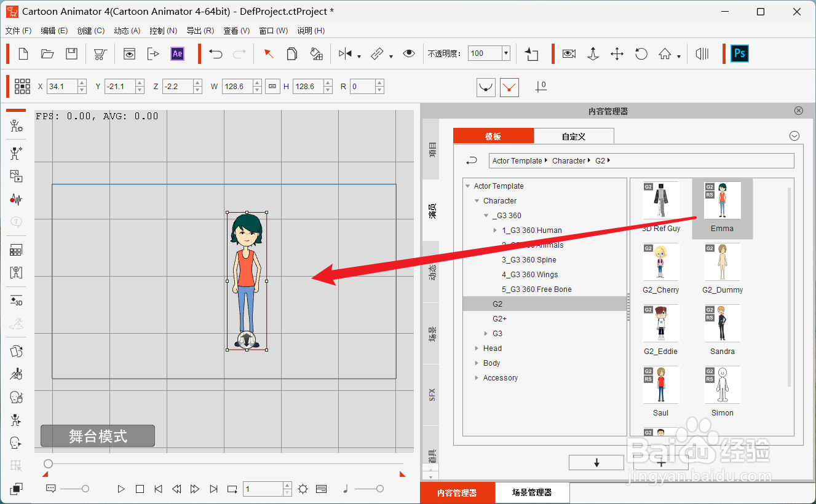Save project with floppy disk icon
816x504 pixels.
coord(71,54)
